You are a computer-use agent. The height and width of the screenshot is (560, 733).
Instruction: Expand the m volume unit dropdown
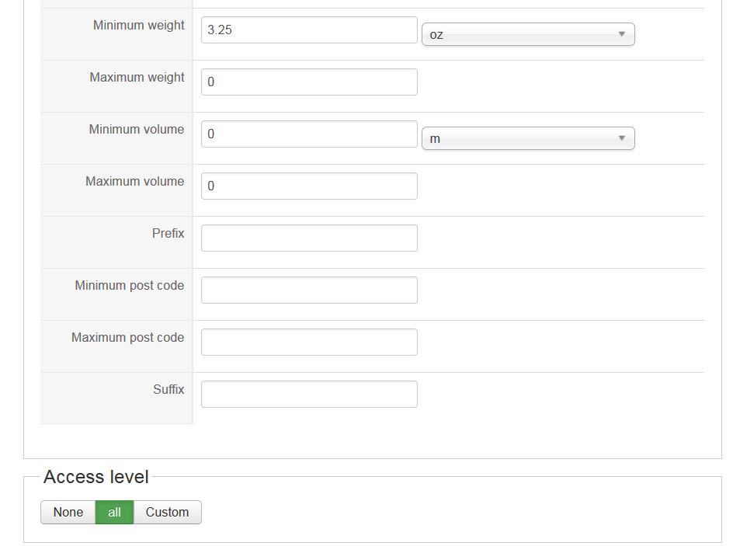pos(528,138)
